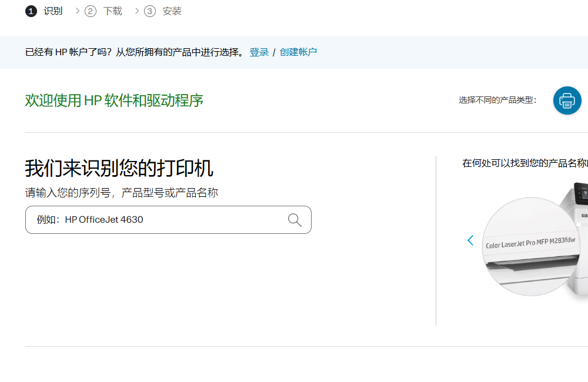Open the 创建帐户 create account link
The image size is (588, 382).
(x=298, y=52)
